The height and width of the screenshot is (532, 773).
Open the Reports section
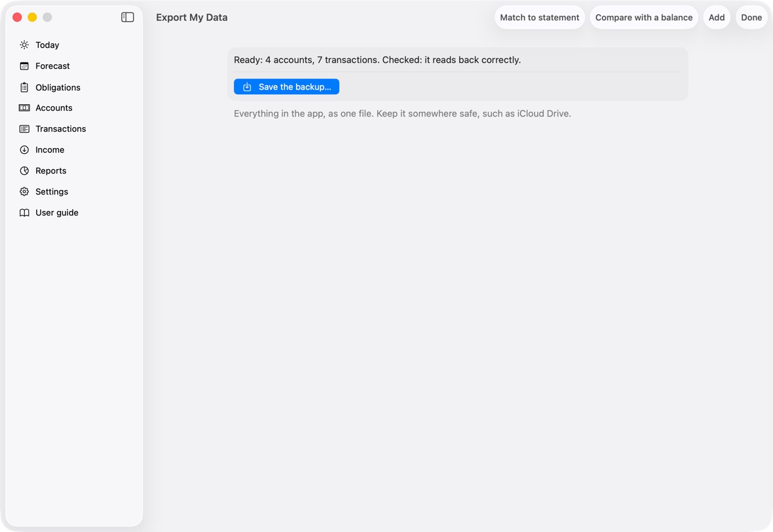(51, 170)
